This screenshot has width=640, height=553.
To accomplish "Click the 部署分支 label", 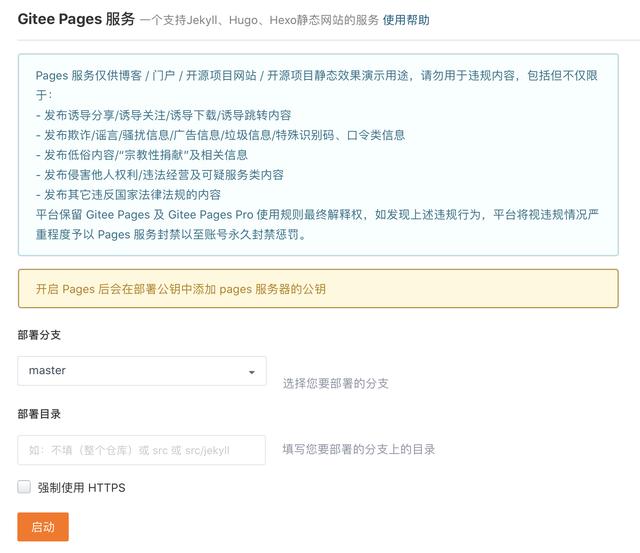I will coord(39,335).
